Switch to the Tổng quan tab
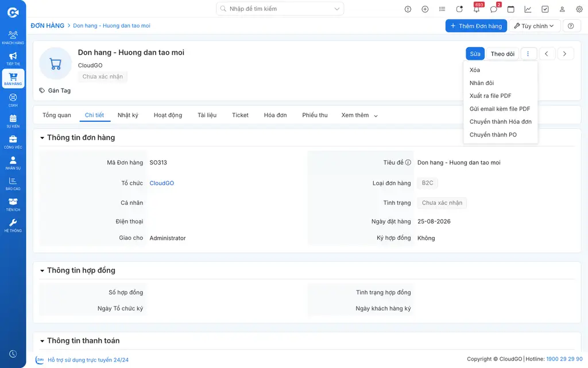The height and width of the screenshot is (368, 588). (57, 115)
